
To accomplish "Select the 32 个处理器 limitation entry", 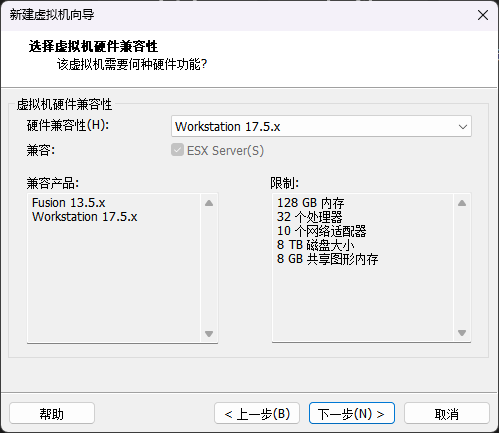I will (x=309, y=217).
